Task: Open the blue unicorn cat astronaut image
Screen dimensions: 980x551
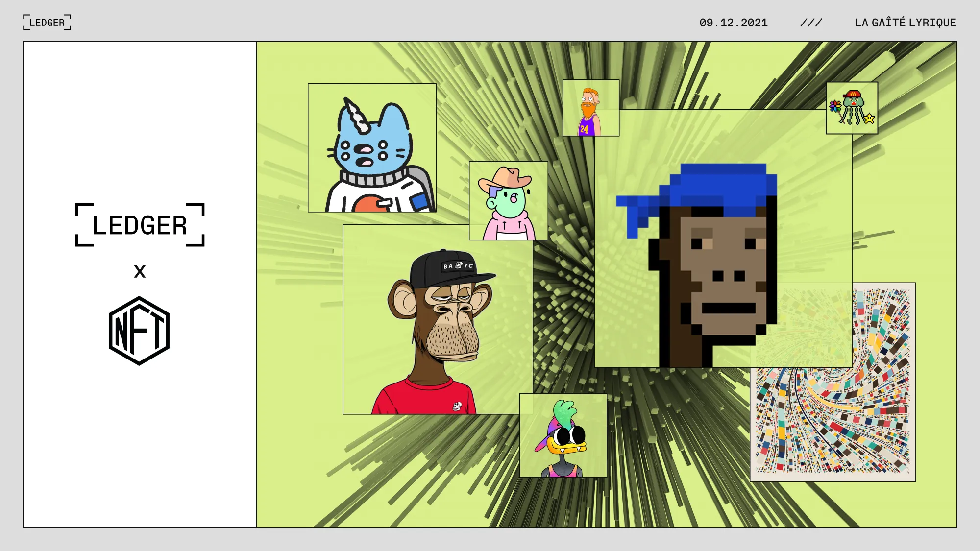Action: (372, 148)
